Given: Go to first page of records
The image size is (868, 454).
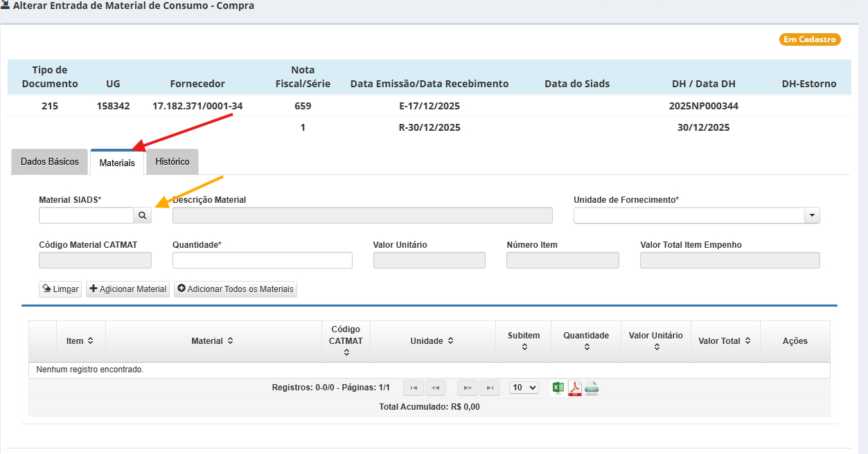Looking at the screenshot, I should pyautogui.click(x=414, y=388).
